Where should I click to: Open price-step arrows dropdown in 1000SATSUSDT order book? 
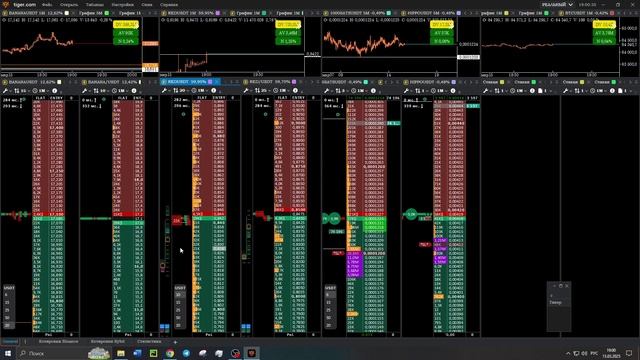[x=342, y=91]
